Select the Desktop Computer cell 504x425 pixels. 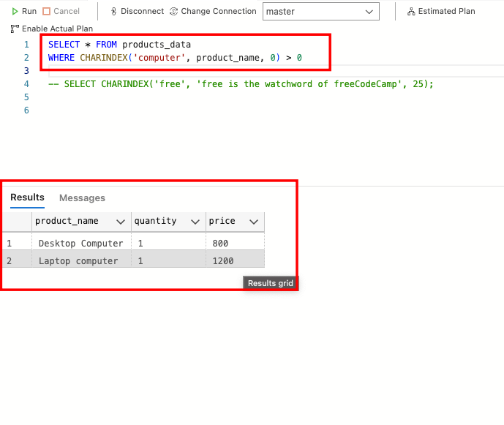pyautogui.click(x=80, y=243)
